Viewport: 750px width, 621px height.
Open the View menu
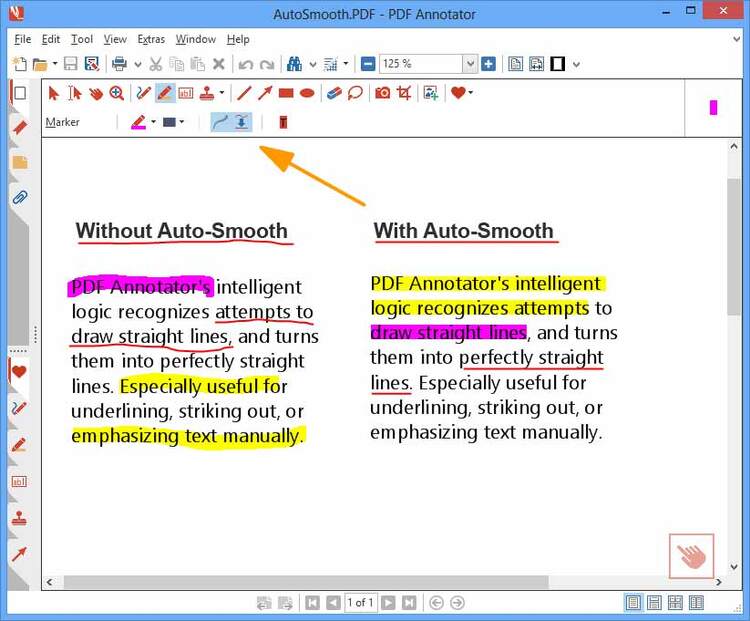click(115, 39)
